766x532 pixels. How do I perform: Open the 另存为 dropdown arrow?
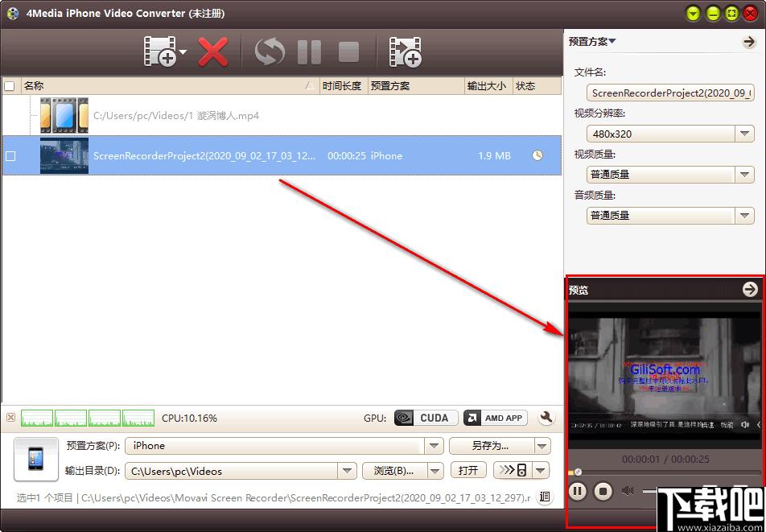(x=543, y=446)
